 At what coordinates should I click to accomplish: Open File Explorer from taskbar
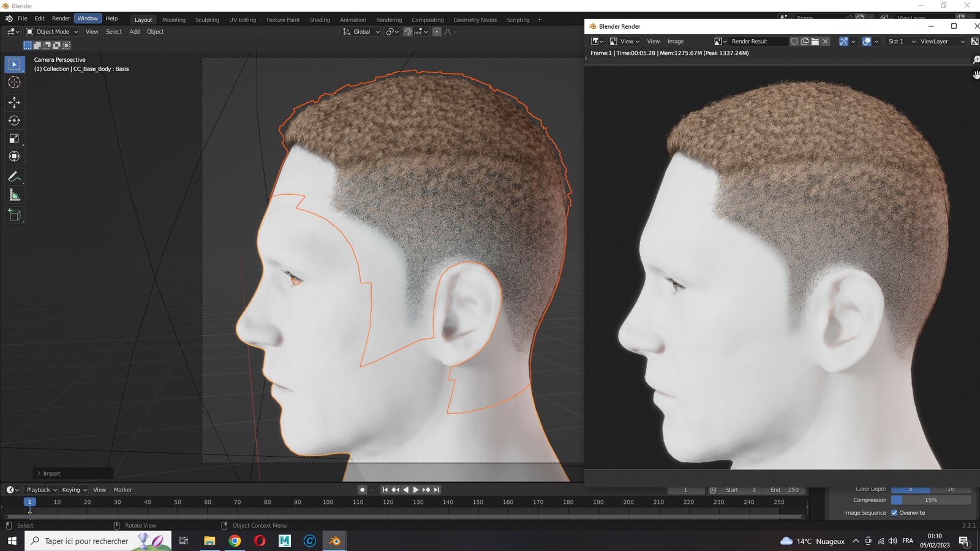(209, 541)
